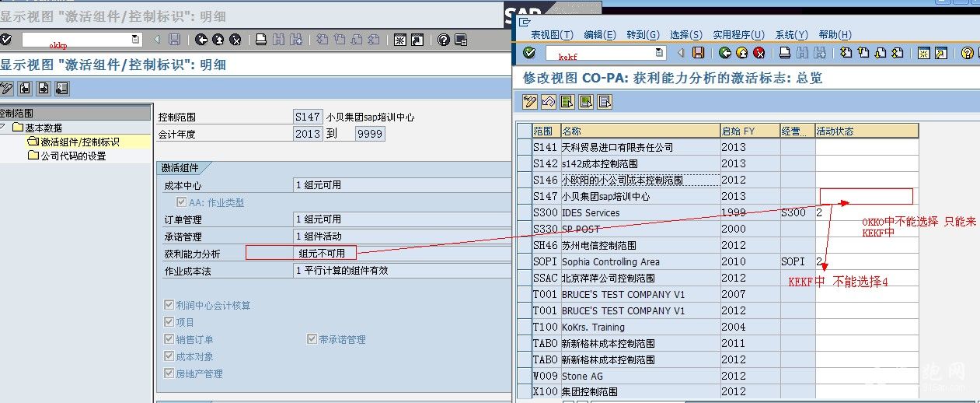Image resolution: width=980 pixels, height=403 pixels.
Task: Toggle 销售订单 checkbox
Action: [169, 339]
